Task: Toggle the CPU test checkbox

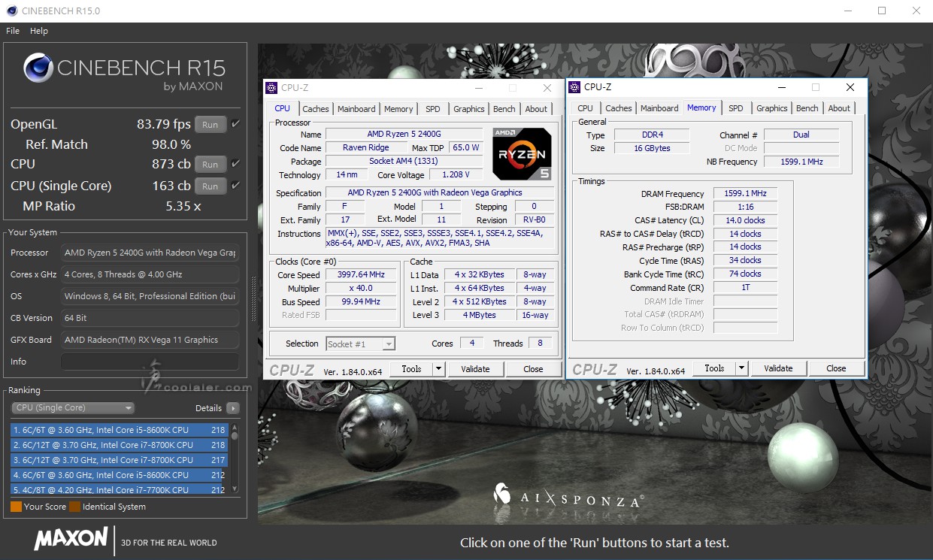Action: click(x=235, y=164)
